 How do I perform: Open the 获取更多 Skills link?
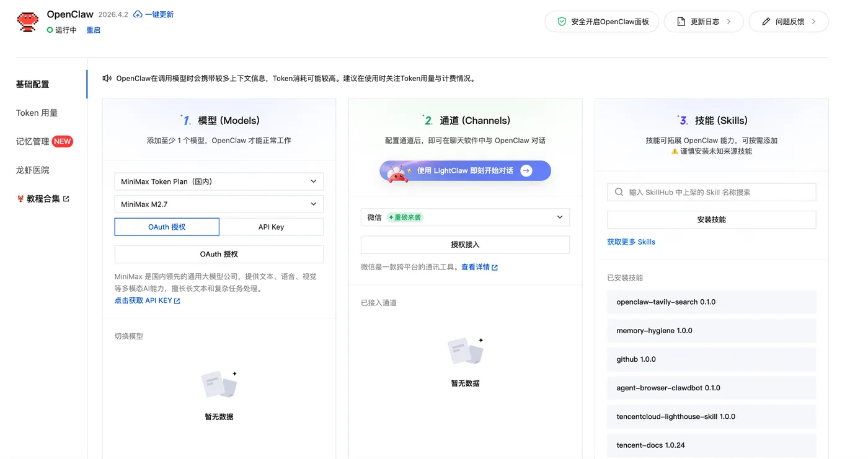point(631,242)
